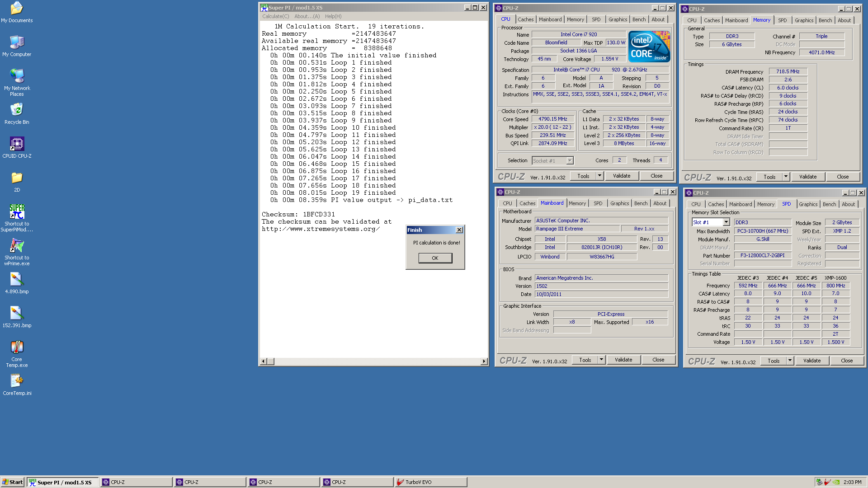This screenshot has height=488, width=868.
Task: Open SPD tab in Mainboard window
Action: point(598,203)
